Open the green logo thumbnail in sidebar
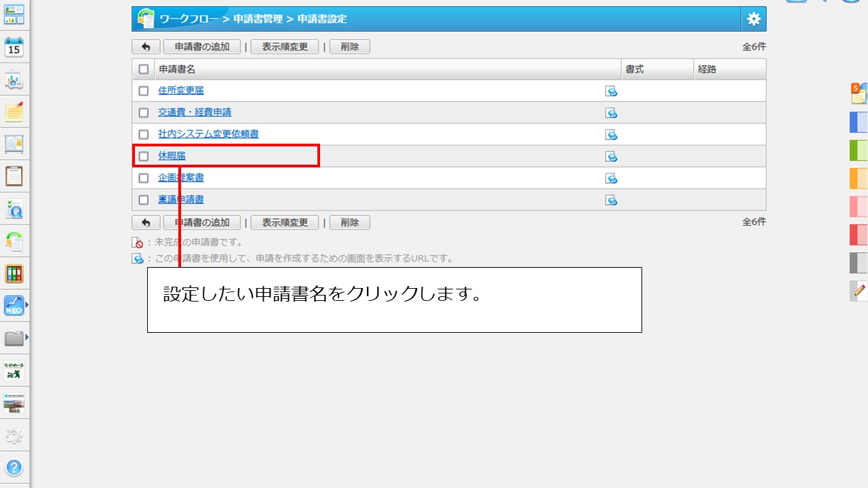This screenshot has height=488, width=868. [14, 371]
